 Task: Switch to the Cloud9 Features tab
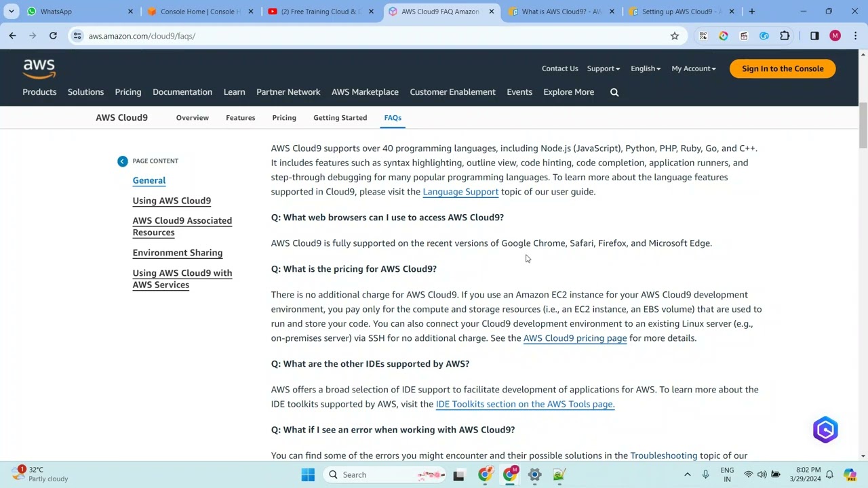pyautogui.click(x=241, y=118)
